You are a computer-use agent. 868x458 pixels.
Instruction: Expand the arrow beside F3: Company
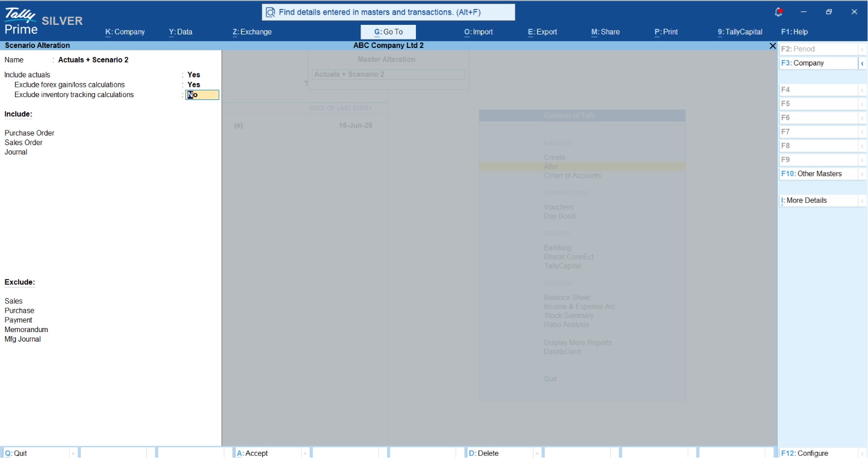[862, 63]
